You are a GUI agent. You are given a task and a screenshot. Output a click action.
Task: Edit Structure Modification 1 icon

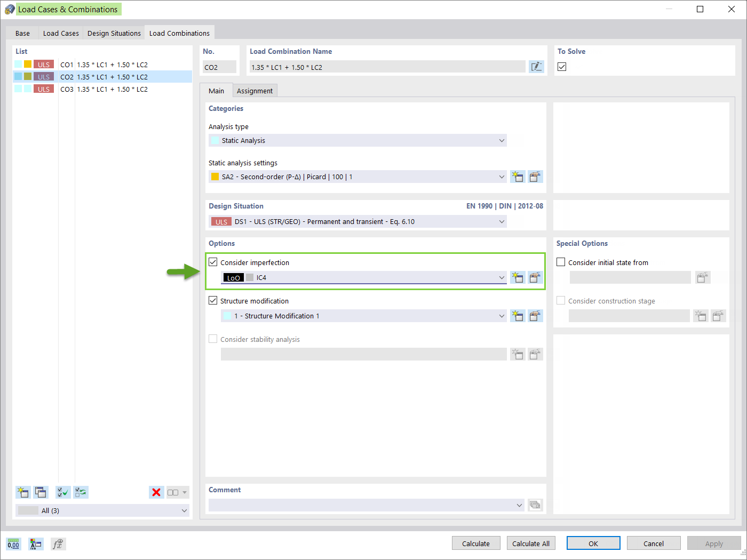pos(535,316)
